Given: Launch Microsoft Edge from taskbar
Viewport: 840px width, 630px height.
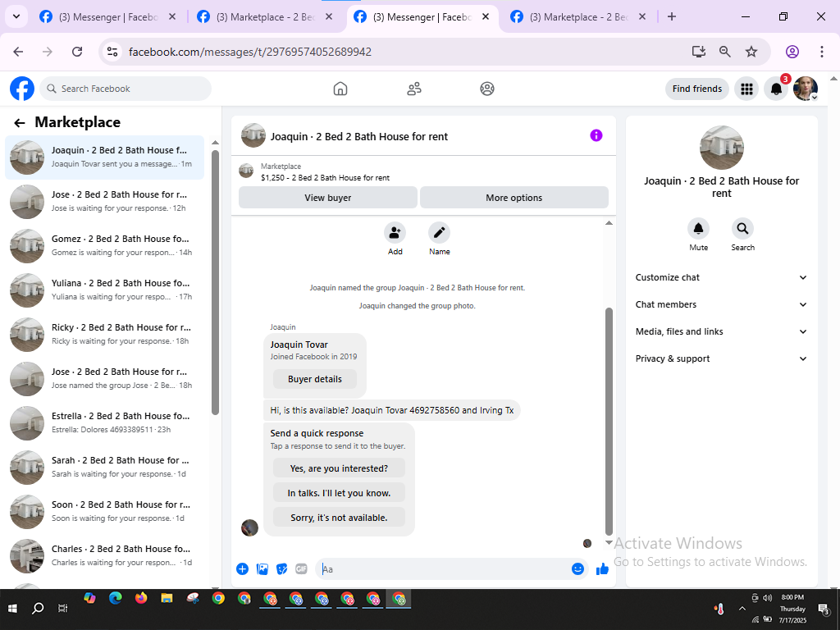Looking at the screenshot, I should tap(115, 598).
